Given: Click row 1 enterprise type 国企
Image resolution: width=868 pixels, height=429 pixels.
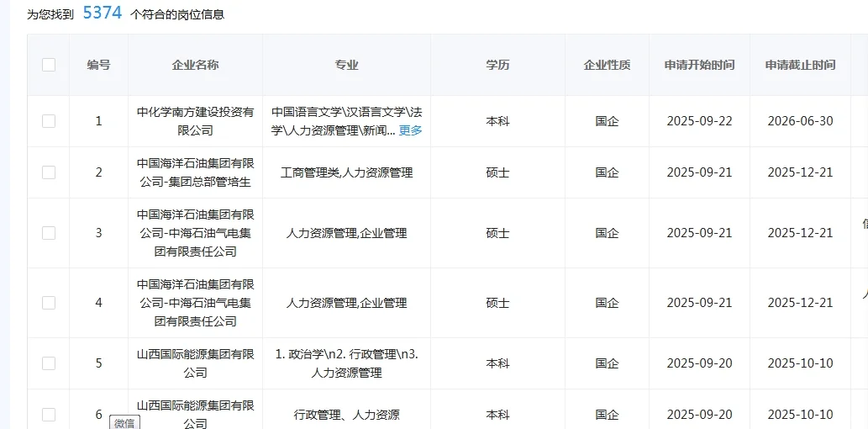Looking at the screenshot, I should point(607,121).
